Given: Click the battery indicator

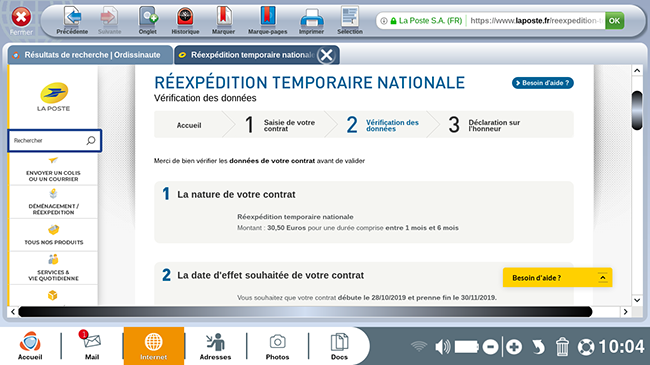Looking at the screenshot, I should click(x=466, y=347).
